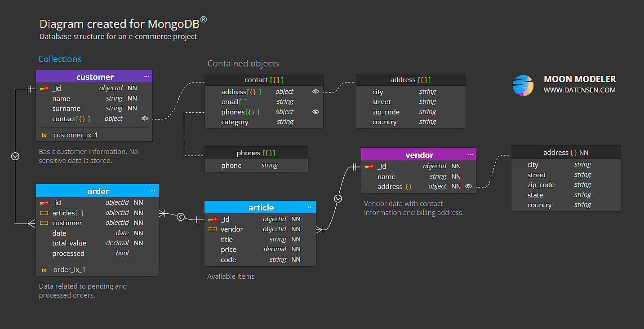Open the vendor collection options menu
644x329 pixels.
[471, 154]
